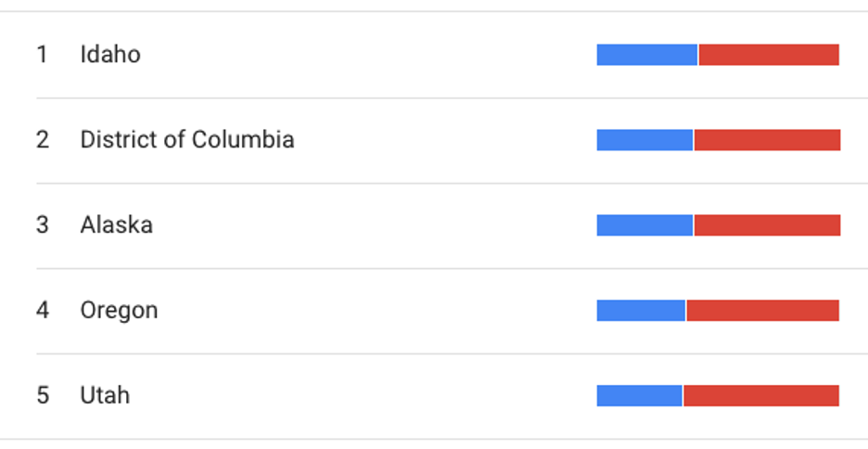The height and width of the screenshot is (449, 868).
Task: Click rank number 1 beside Idaho
Action: (x=42, y=55)
